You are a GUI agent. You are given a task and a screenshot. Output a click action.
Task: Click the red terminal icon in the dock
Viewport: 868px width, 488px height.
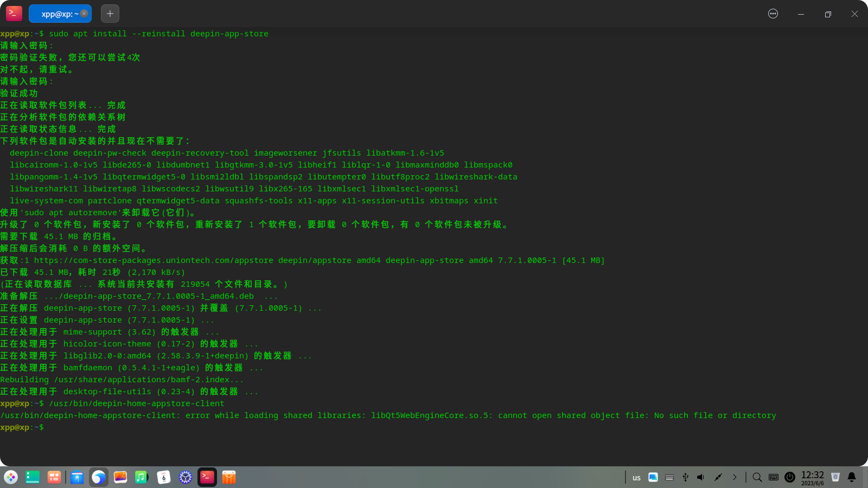coord(207,477)
